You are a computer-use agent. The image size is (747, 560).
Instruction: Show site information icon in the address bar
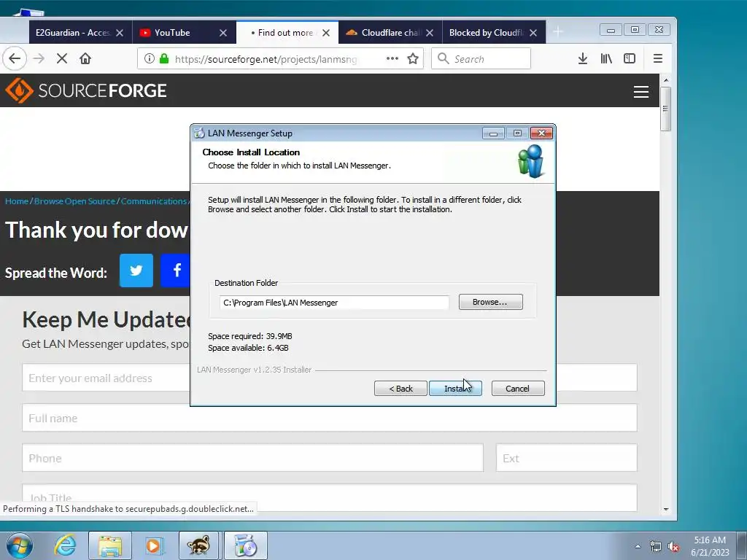click(150, 58)
